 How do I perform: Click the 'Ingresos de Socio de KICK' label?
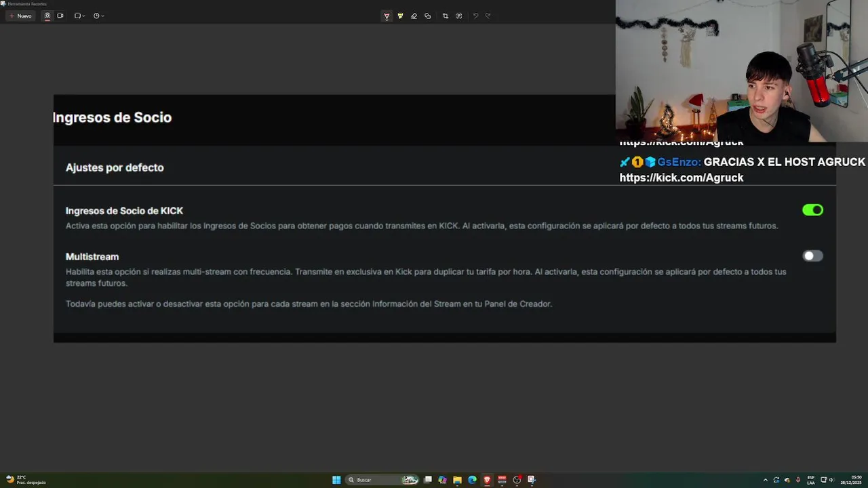[x=124, y=211]
